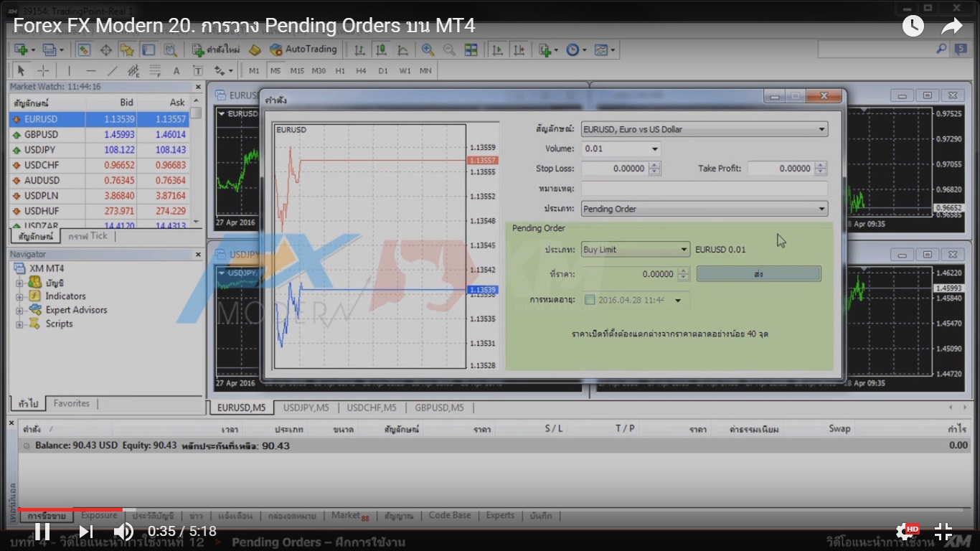
Task: Switch to the USDCHF,M5 chart tab
Action: [372, 408]
